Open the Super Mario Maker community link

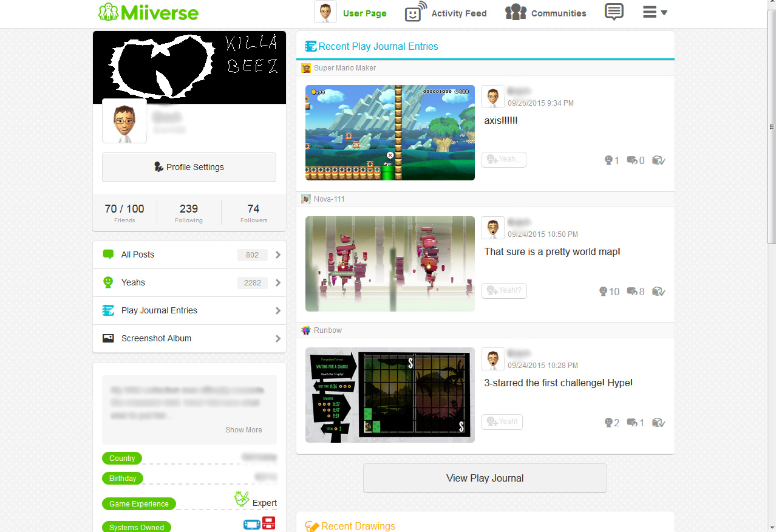pos(345,68)
